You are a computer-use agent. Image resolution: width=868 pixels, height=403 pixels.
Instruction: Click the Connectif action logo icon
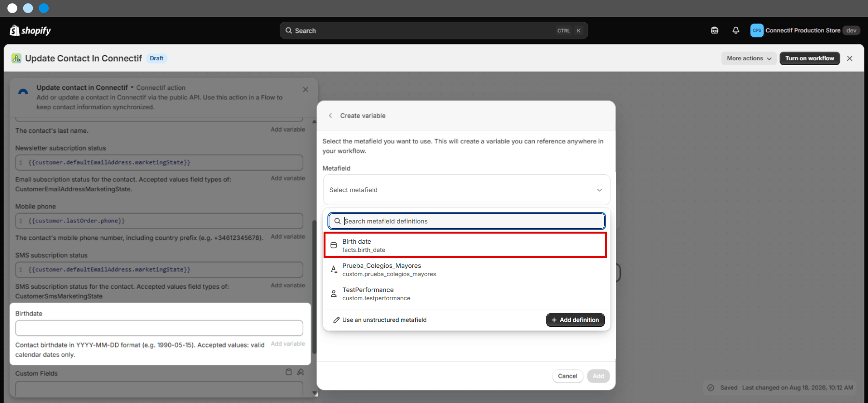tap(23, 91)
